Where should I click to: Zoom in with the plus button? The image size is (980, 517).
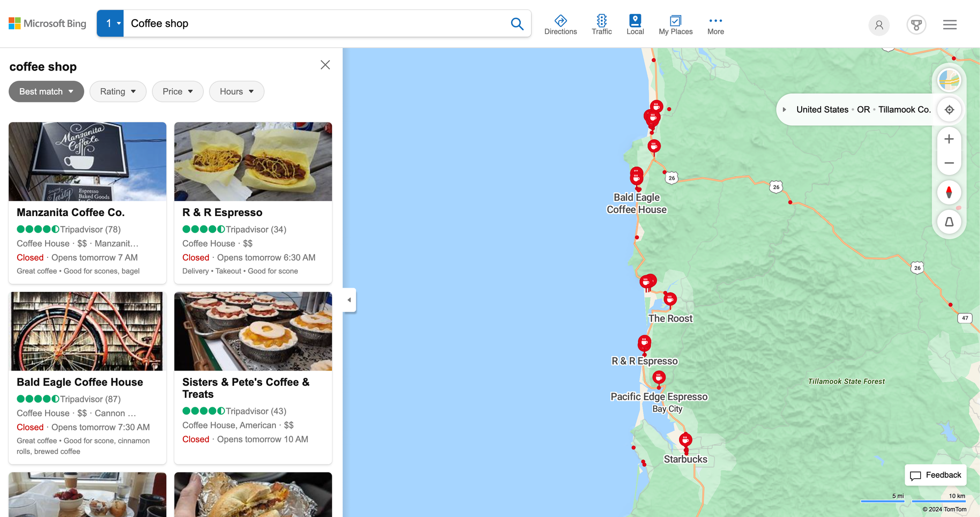click(949, 139)
